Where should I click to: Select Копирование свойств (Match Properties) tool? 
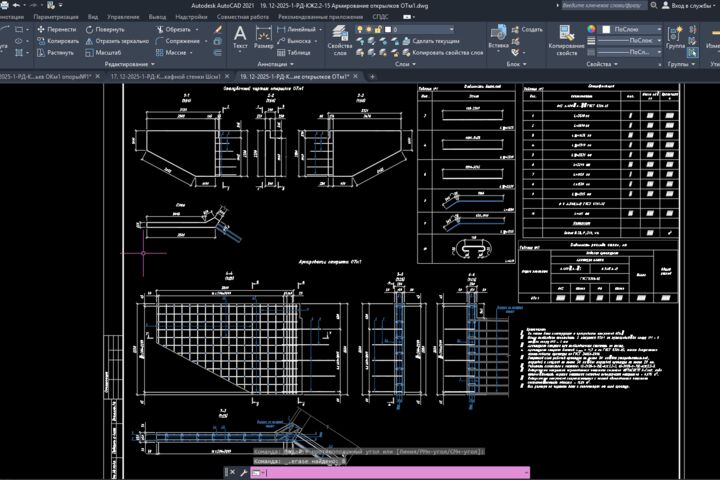567,40
